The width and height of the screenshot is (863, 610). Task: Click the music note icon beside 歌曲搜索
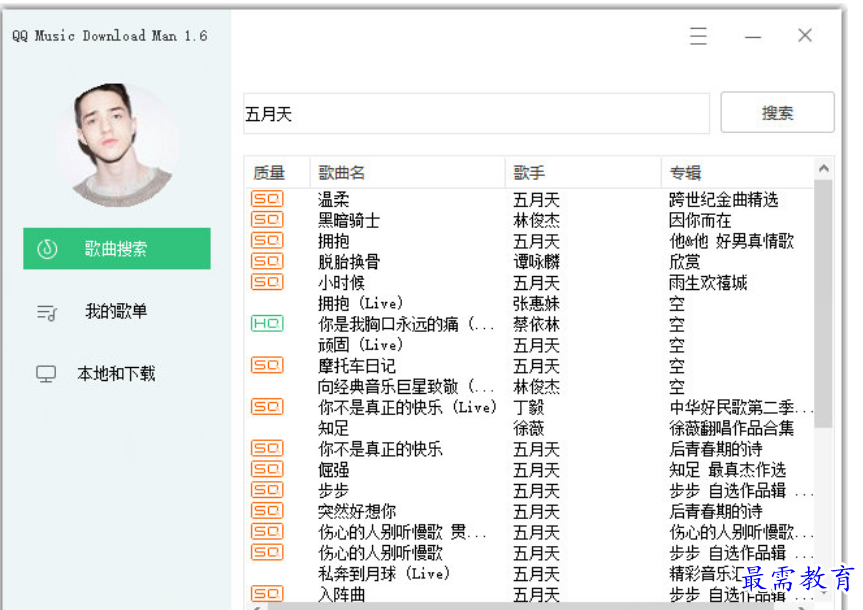coord(47,249)
